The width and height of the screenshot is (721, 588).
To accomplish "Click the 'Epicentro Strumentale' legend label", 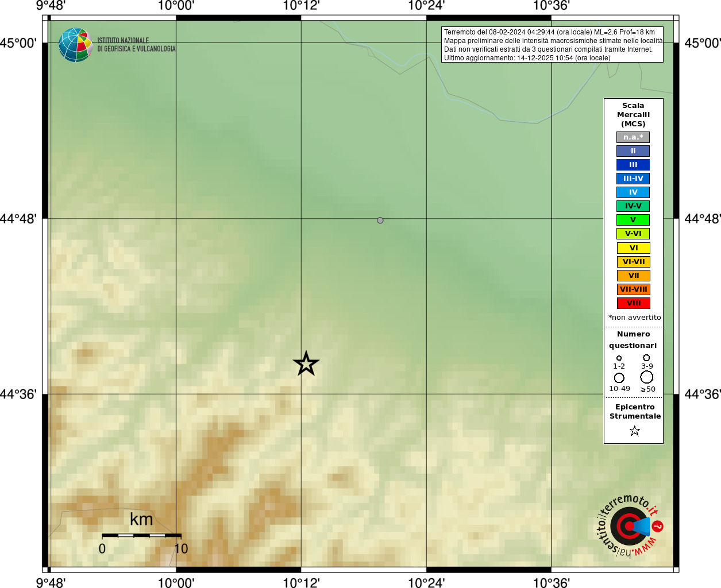I will pos(635,412).
